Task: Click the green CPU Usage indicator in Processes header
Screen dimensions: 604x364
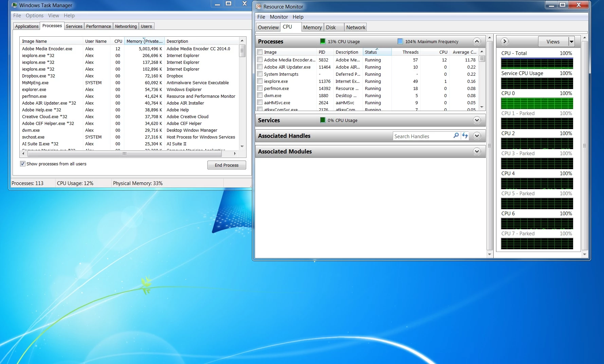Action: [323, 41]
